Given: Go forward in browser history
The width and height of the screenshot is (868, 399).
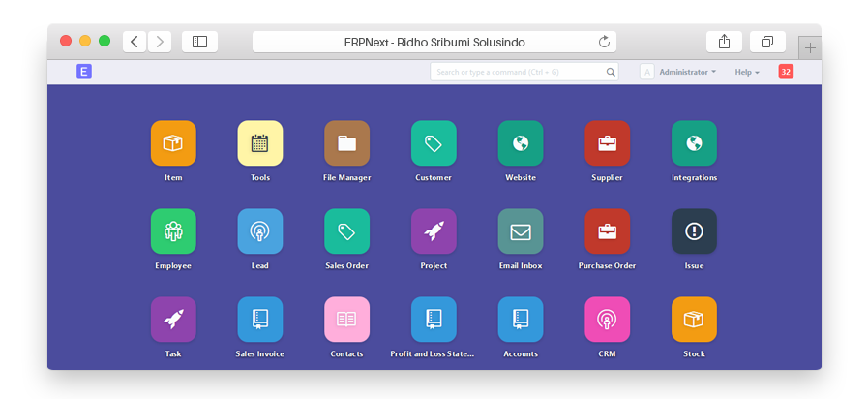Looking at the screenshot, I should pos(160,42).
